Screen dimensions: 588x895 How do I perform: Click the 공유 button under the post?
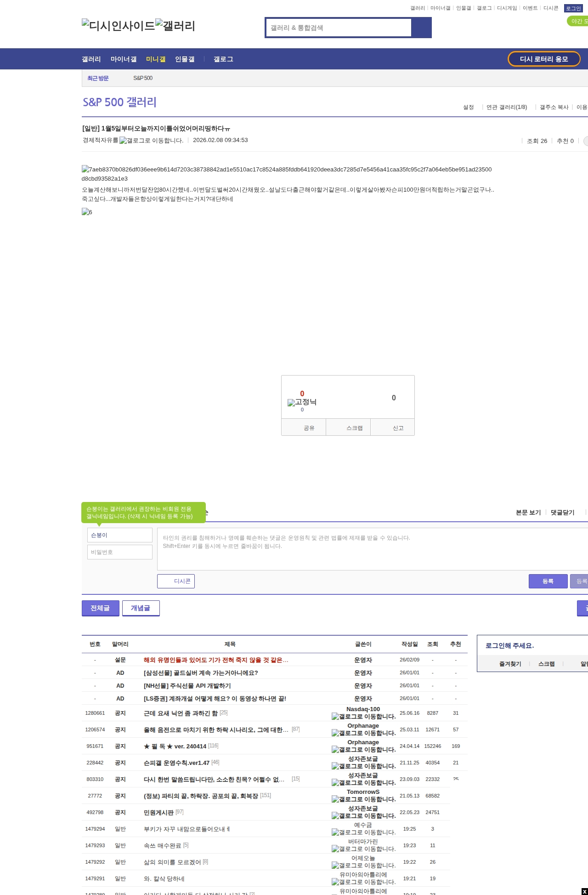point(304,428)
